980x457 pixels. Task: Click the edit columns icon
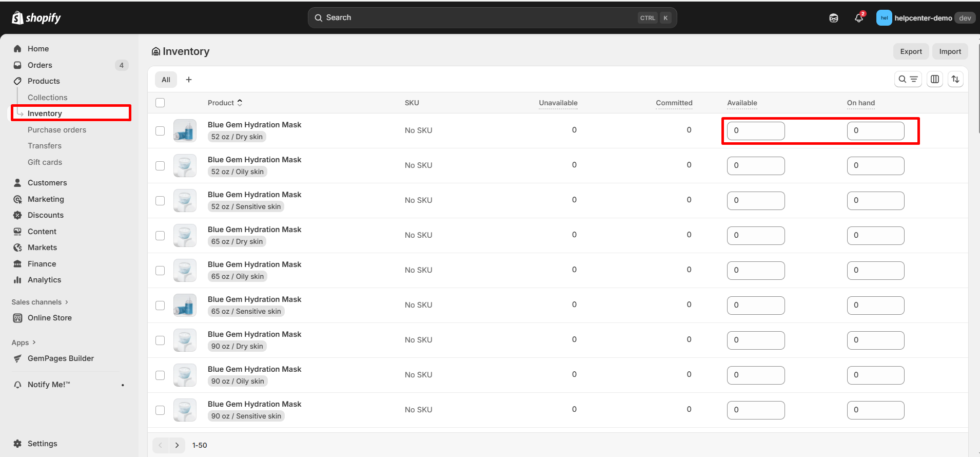934,79
